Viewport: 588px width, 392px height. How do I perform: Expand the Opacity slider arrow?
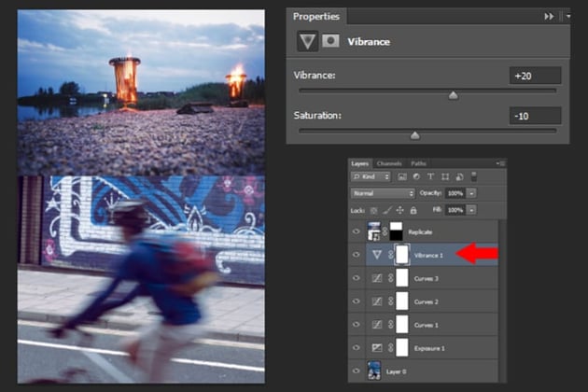coord(471,193)
